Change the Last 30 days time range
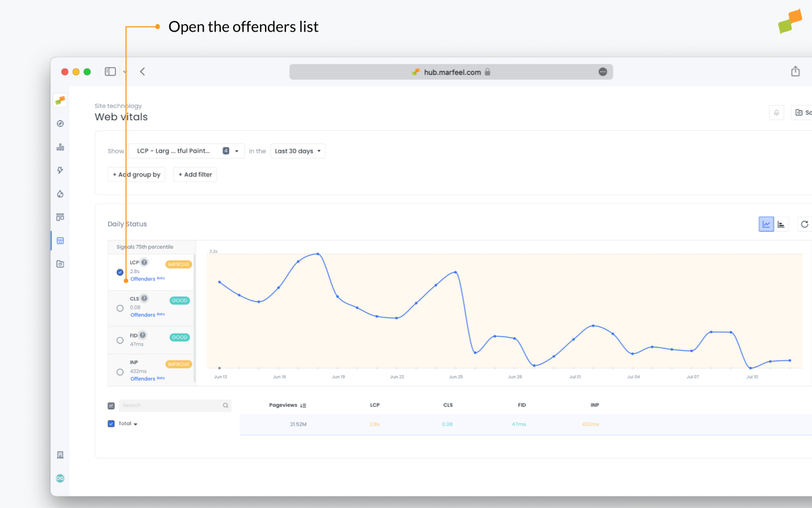 (297, 151)
